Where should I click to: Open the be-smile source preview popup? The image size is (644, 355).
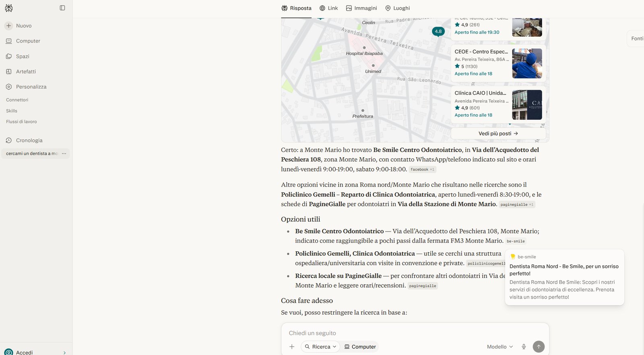coord(564,277)
